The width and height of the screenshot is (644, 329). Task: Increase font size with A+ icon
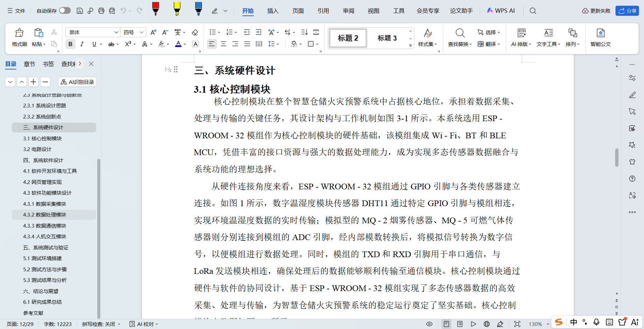pyautogui.click(x=153, y=32)
